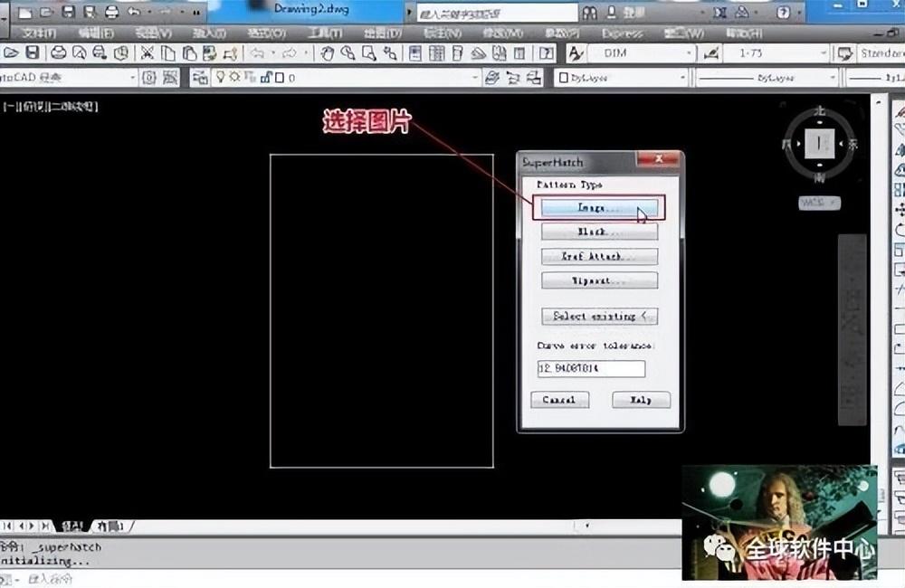
Task: Click the ViewCube top face
Action: click(819, 143)
